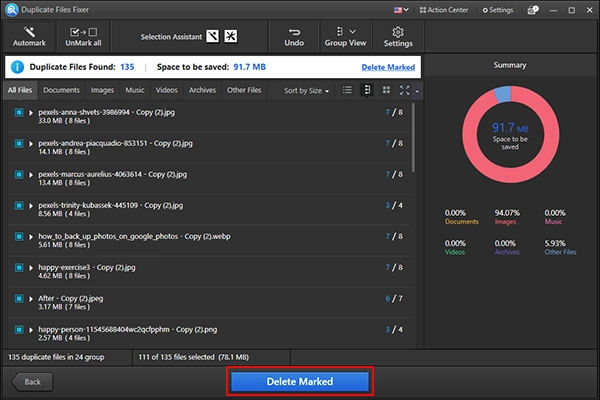Click the Images 94.07% legend entry

507,217
